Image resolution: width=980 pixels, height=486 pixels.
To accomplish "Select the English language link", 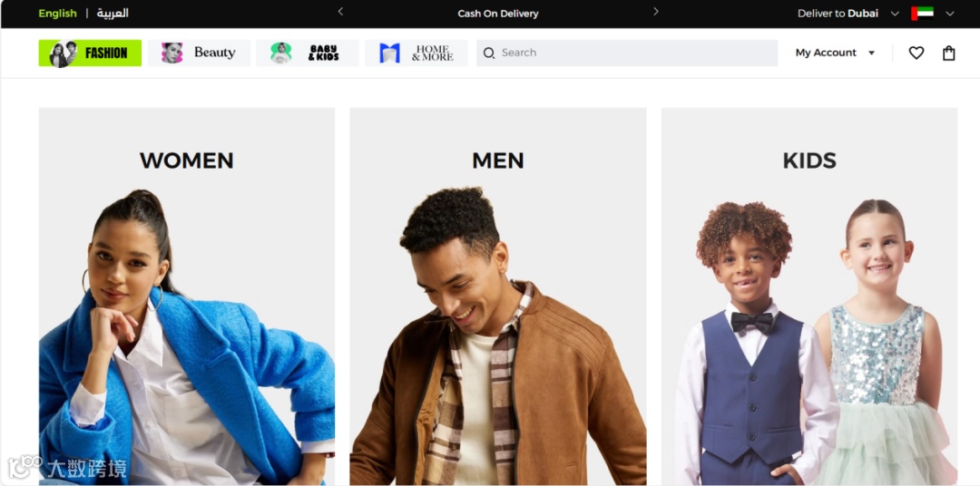I will coord(57,13).
